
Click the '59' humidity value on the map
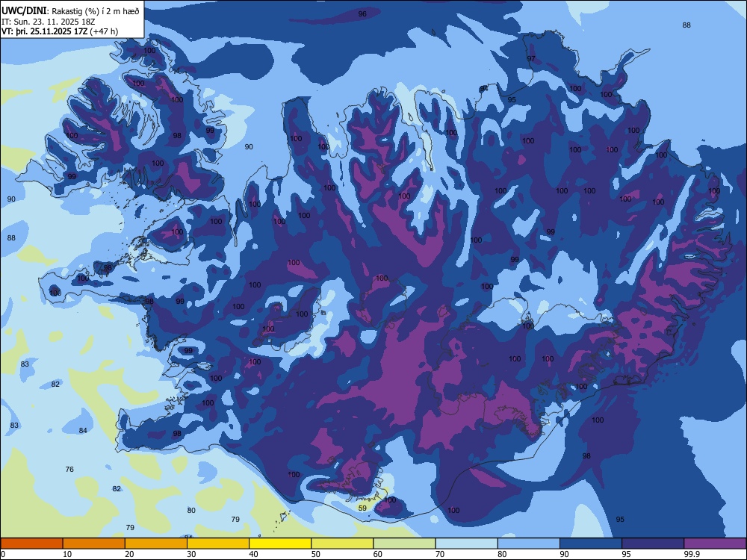click(362, 508)
